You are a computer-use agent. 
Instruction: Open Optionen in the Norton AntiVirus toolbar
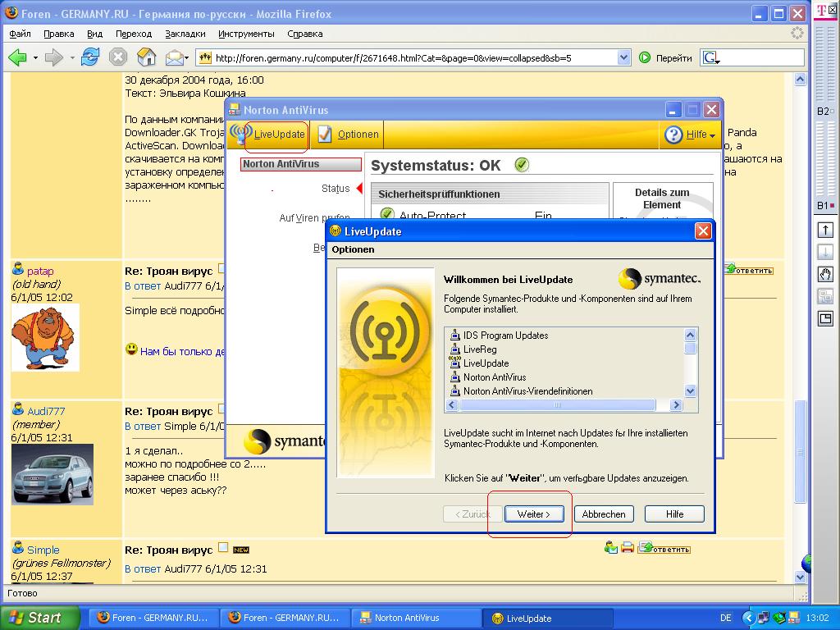click(348, 134)
